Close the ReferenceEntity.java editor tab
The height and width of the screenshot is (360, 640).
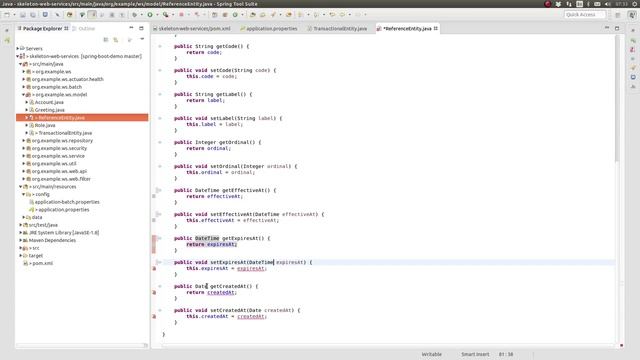(436, 28)
